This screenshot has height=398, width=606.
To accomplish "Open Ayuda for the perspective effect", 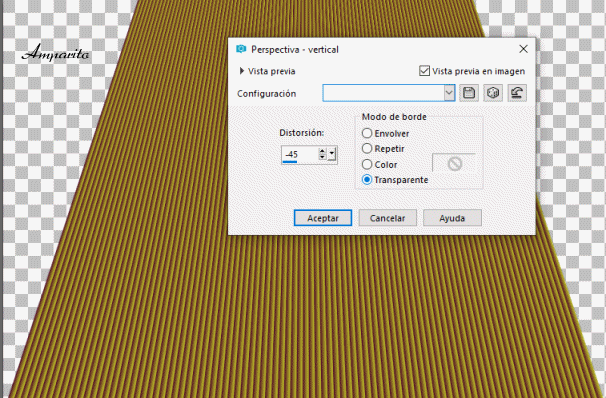I will tap(452, 218).
